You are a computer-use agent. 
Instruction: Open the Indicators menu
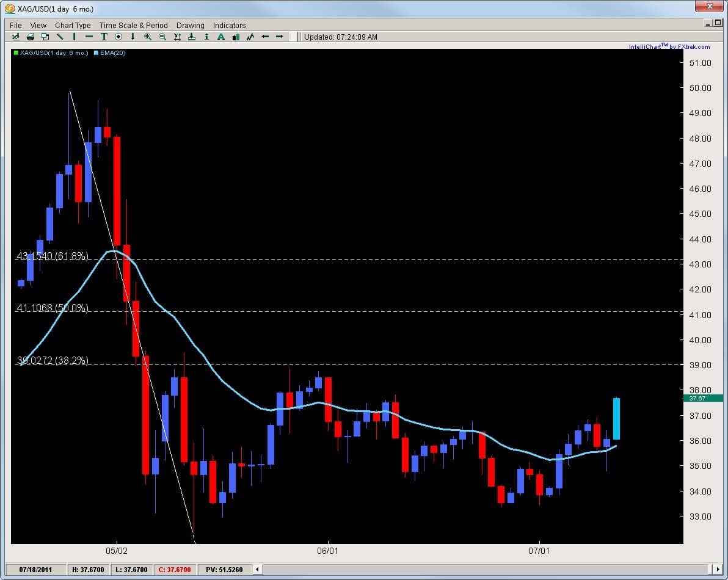pyautogui.click(x=230, y=25)
